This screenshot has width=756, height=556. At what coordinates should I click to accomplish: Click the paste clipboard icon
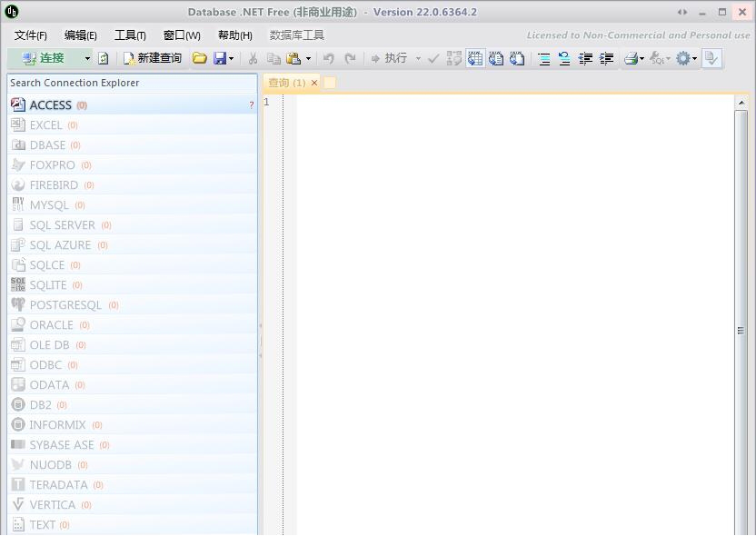click(293, 58)
